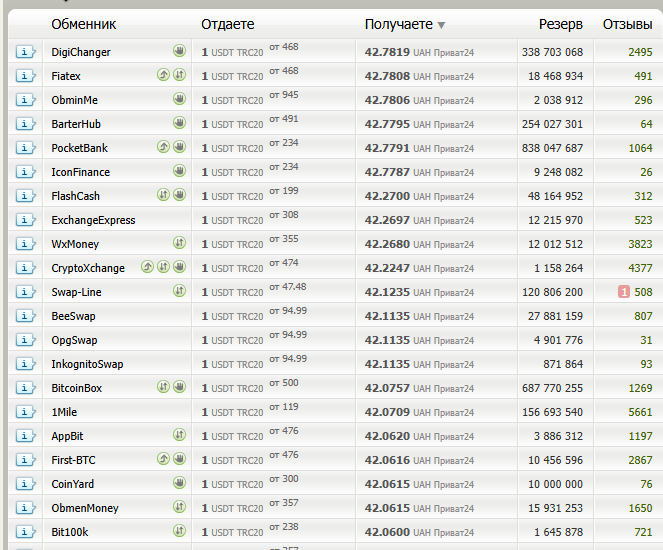This screenshot has height=550, width=663.
Task: Click the up-arrow badge icon beside PocketBank
Action: coord(164,147)
